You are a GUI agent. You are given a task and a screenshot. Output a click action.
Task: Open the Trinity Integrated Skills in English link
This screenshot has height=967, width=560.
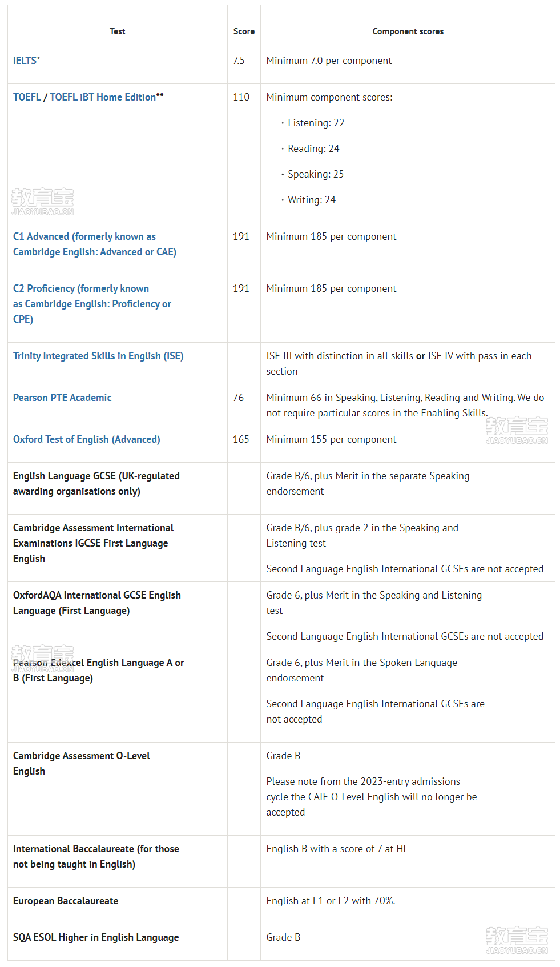[98, 356]
